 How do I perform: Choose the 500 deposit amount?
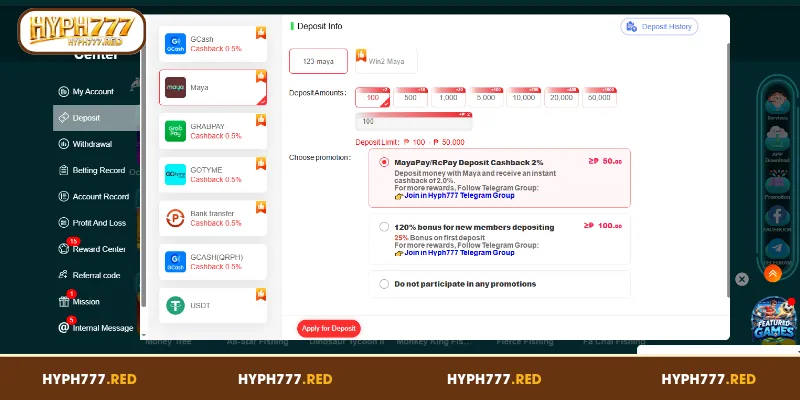point(410,97)
